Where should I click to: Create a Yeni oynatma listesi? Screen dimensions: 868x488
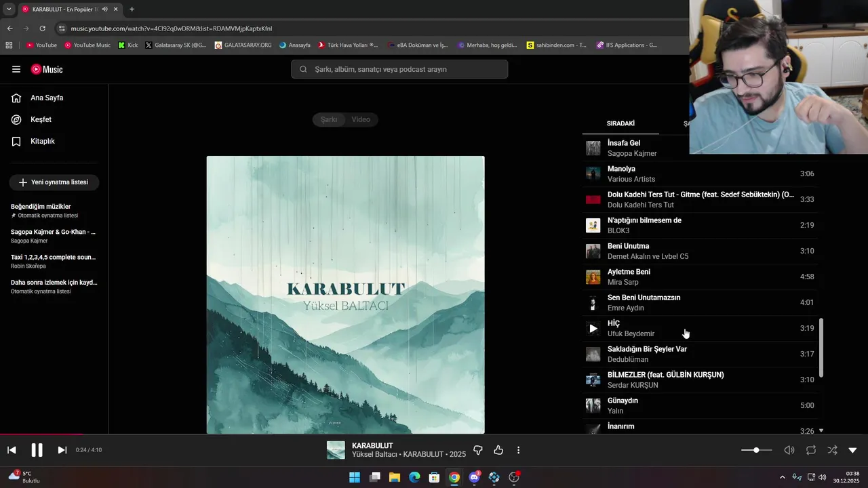[54, 182]
